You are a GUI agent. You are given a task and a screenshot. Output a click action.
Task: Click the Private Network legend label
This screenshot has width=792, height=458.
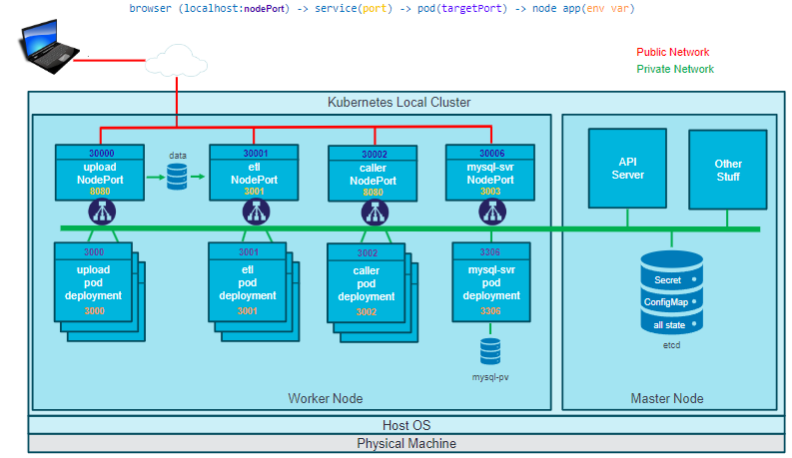(675, 69)
